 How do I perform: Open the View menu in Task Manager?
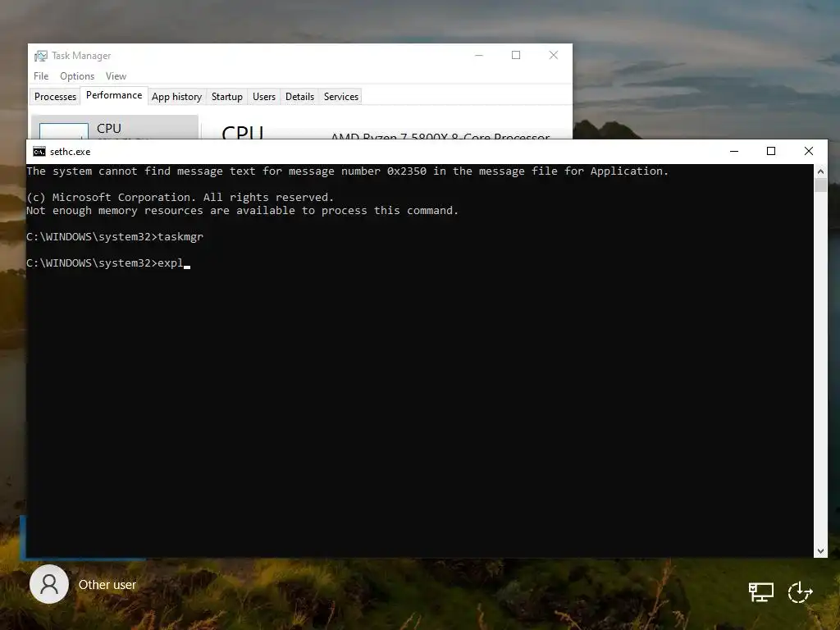click(116, 76)
